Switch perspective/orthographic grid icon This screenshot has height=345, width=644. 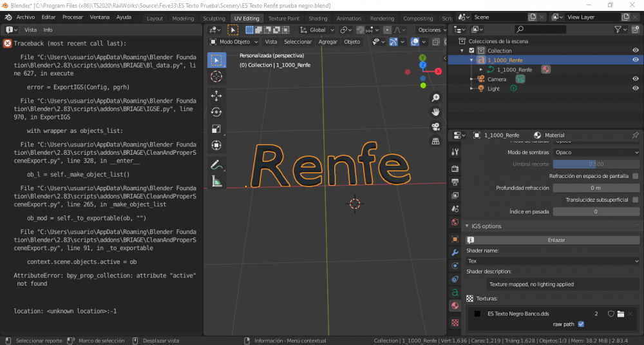click(x=436, y=141)
